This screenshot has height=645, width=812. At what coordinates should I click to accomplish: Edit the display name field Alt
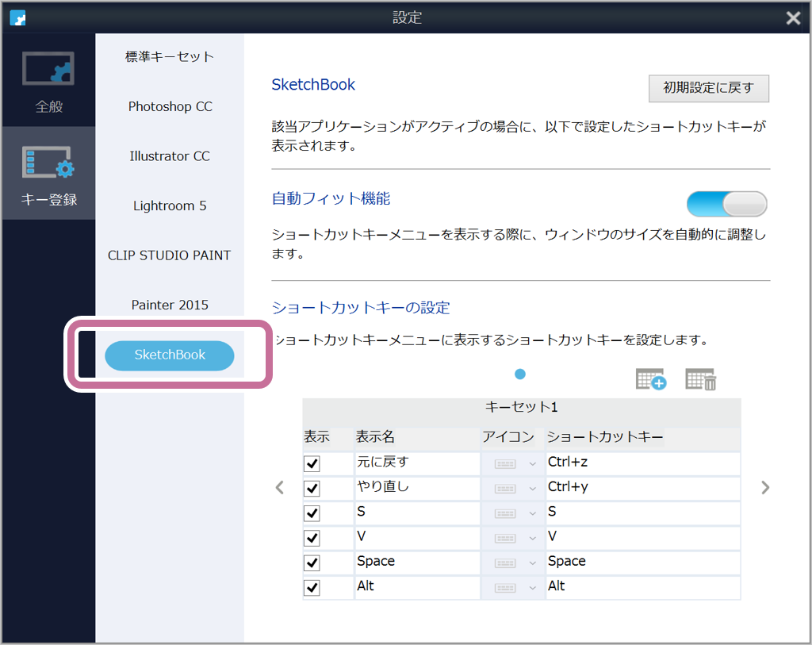pos(417,588)
